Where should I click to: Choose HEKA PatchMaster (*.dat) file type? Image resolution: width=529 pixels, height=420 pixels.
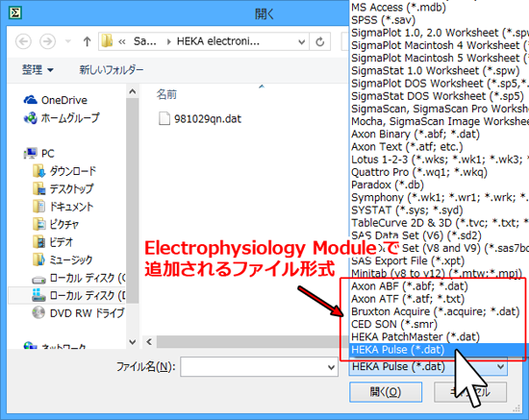(x=416, y=336)
